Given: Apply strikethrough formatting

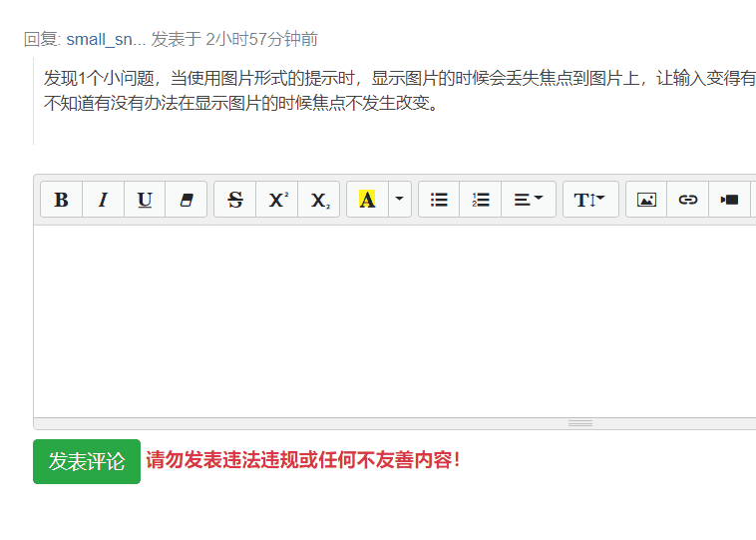Looking at the screenshot, I should [x=235, y=200].
